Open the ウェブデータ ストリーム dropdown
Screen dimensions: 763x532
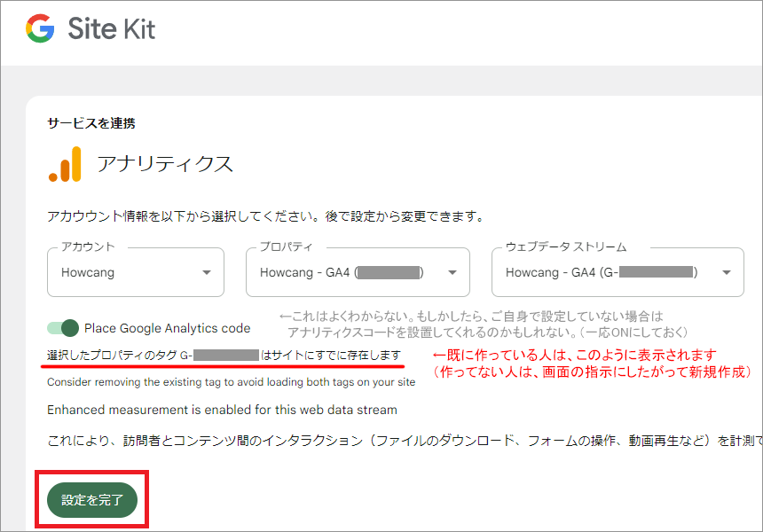point(617,272)
